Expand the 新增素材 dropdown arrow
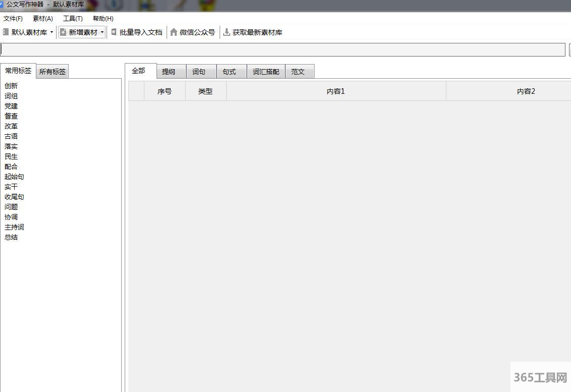Screen dimensions: 571x392 pyautogui.click(x=102, y=32)
